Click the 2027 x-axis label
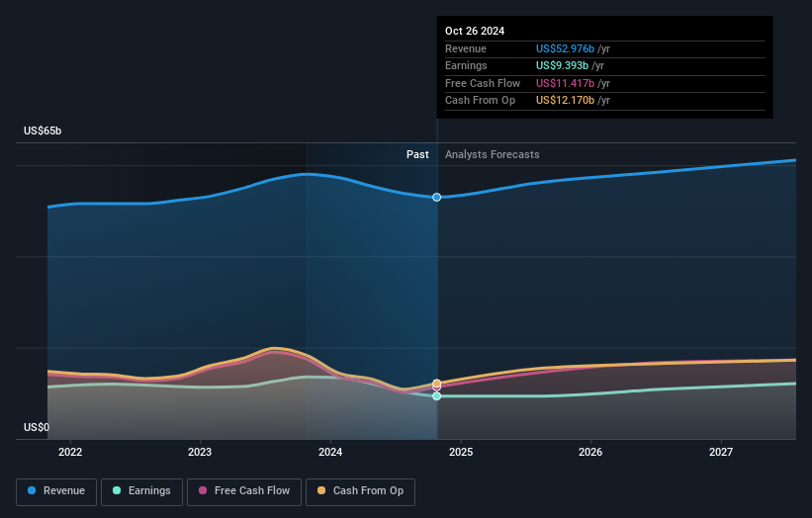812x518 pixels. click(x=721, y=453)
